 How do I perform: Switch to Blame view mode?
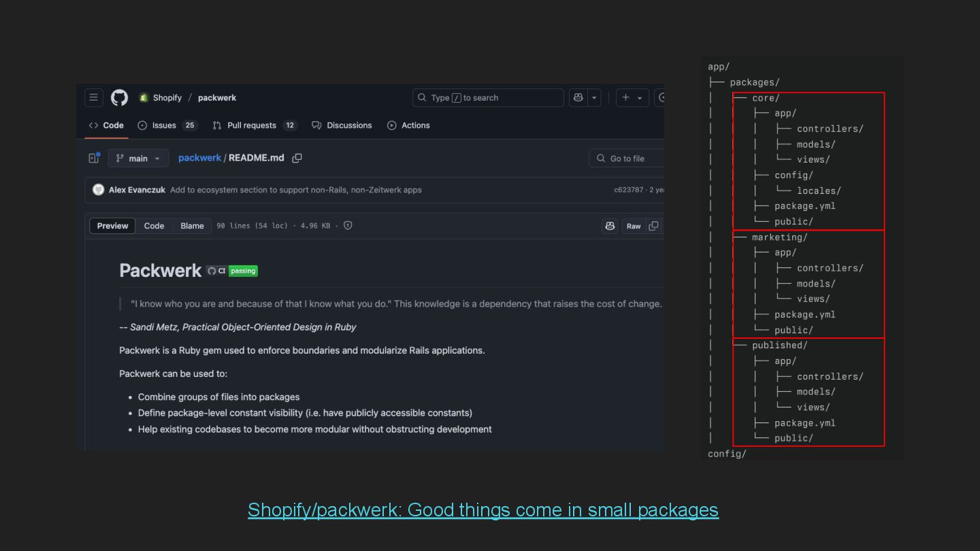(x=192, y=226)
